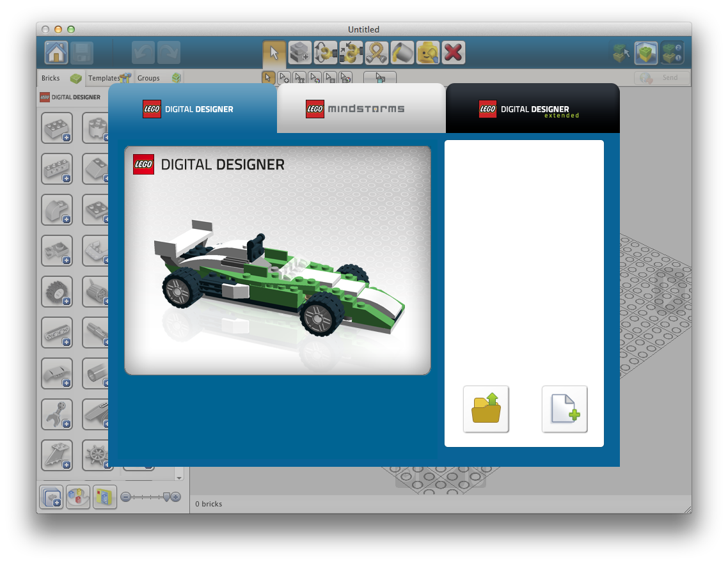Screen dimensions: 728x564
Task: Expand the basic bricks category
Action: coord(57,128)
